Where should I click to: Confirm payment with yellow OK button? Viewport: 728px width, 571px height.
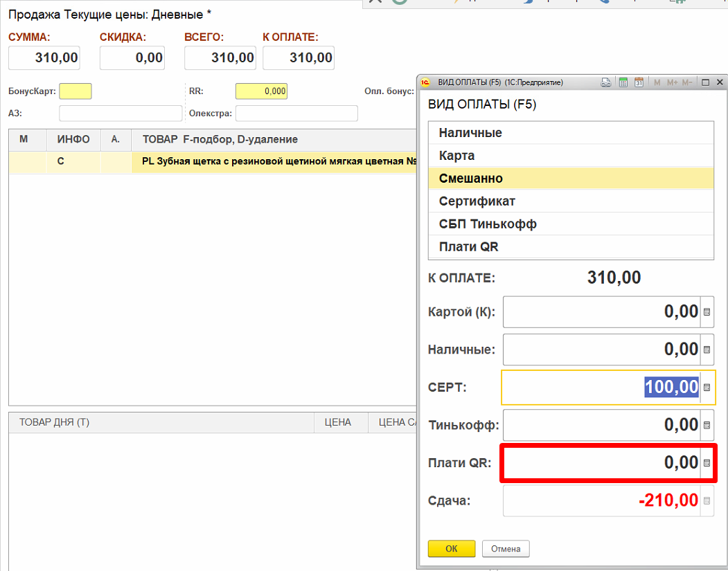pyautogui.click(x=452, y=549)
